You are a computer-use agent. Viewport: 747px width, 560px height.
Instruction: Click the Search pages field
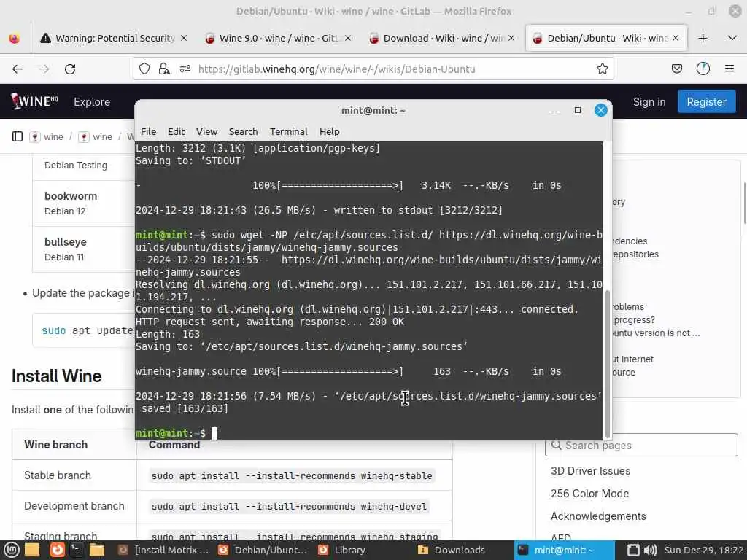point(641,445)
